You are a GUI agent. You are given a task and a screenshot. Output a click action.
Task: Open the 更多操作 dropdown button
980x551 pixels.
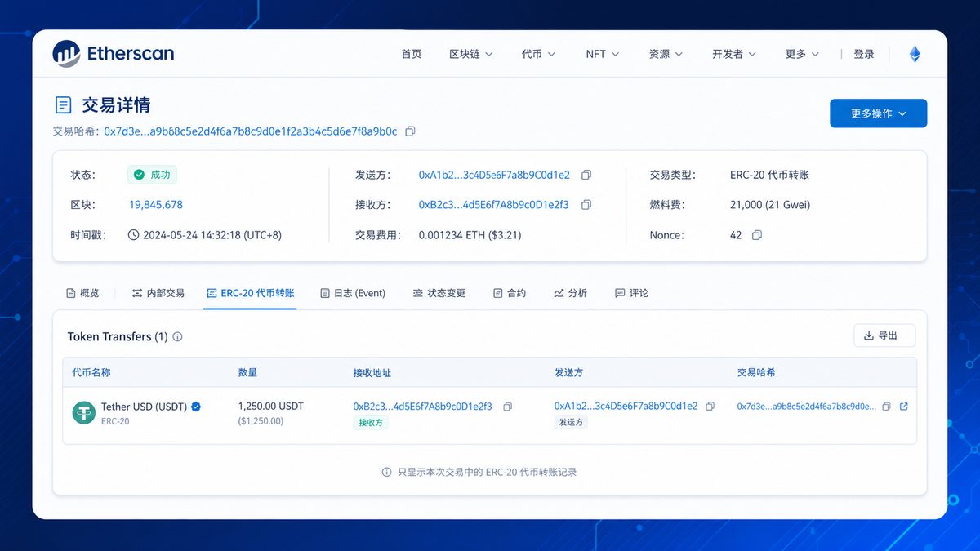point(878,113)
